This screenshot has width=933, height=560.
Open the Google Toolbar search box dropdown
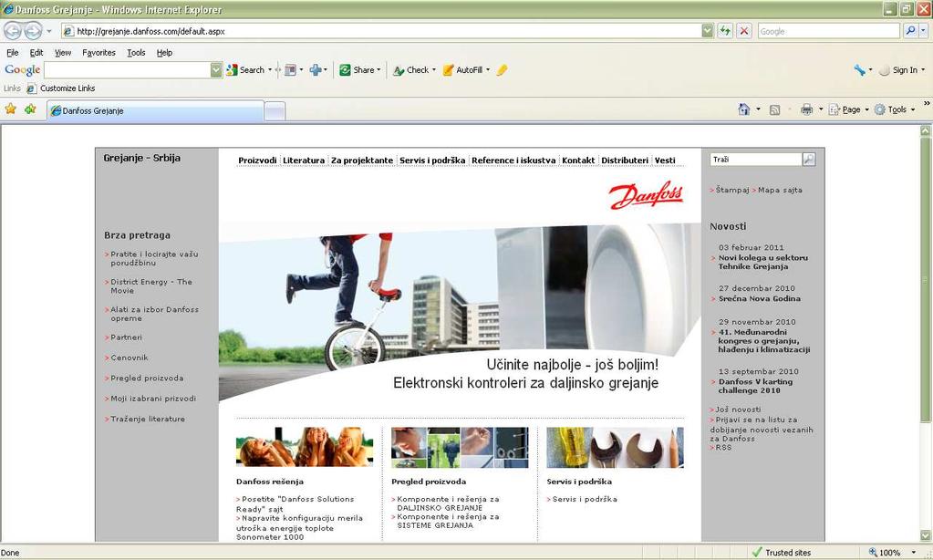[x=216, y=70]
